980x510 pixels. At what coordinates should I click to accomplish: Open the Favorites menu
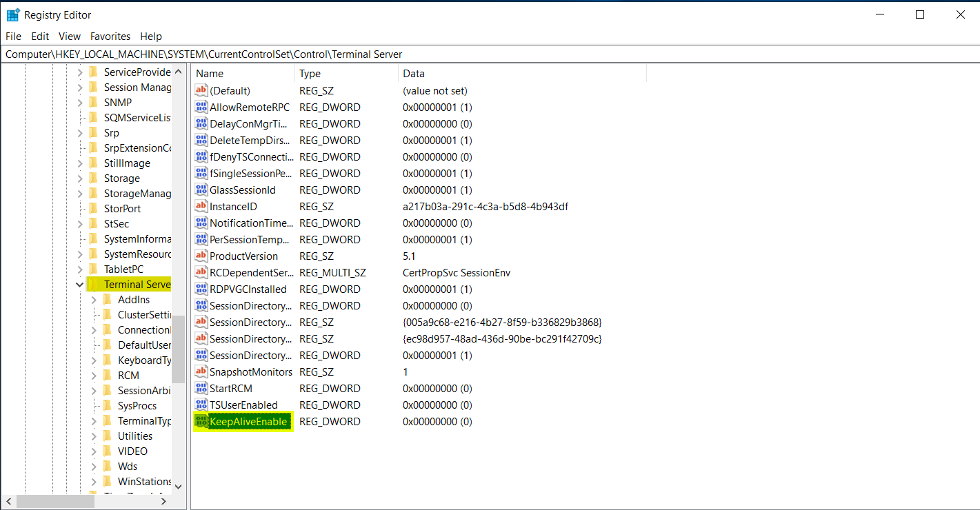coord(110,37)
